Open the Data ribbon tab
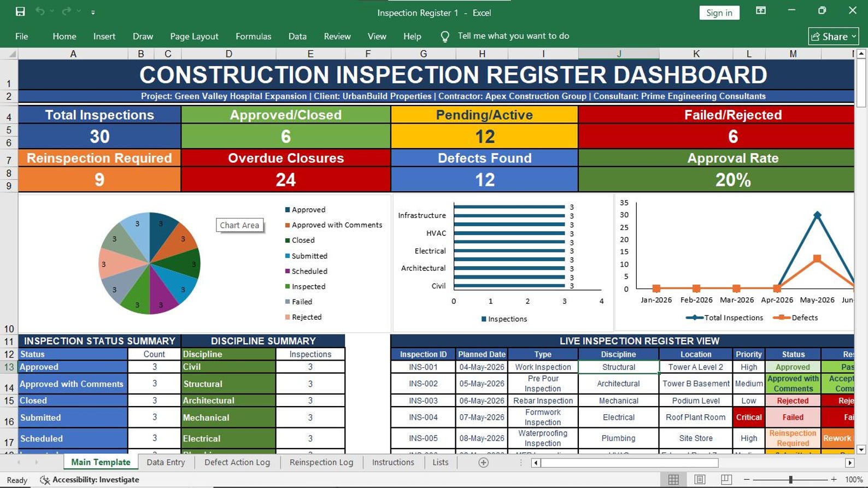The width and height of the screenshot is (868, 488). tap(297, 36)
